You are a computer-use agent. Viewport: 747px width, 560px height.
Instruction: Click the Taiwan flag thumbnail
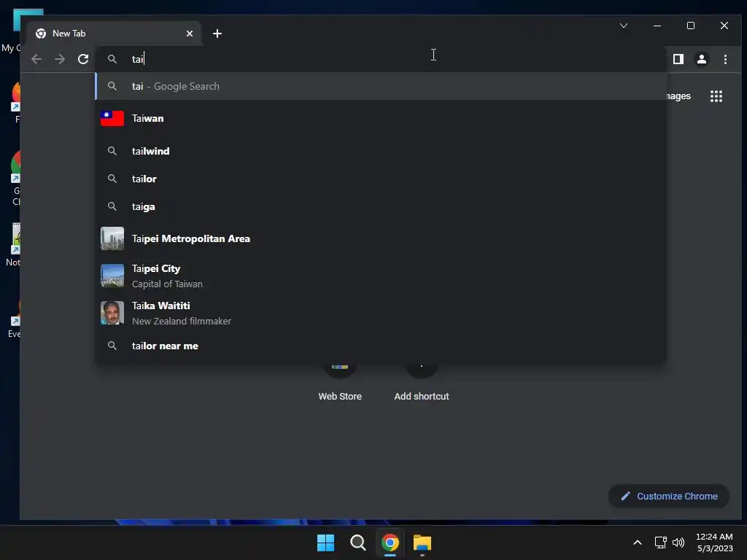[112, 118]
